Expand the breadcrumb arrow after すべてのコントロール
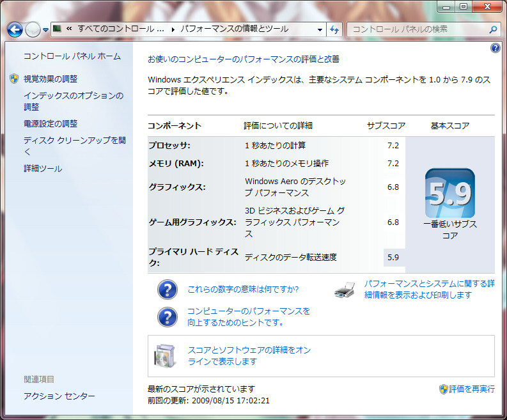This screenshot has width=507, height=420. point(171,29)
